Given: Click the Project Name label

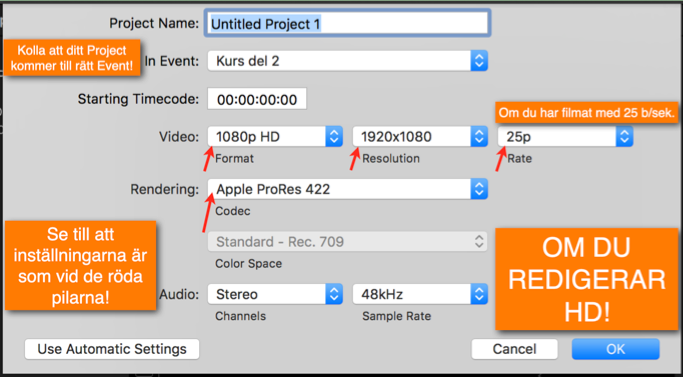Looking at the screenshot, I should tap(154, 23).
